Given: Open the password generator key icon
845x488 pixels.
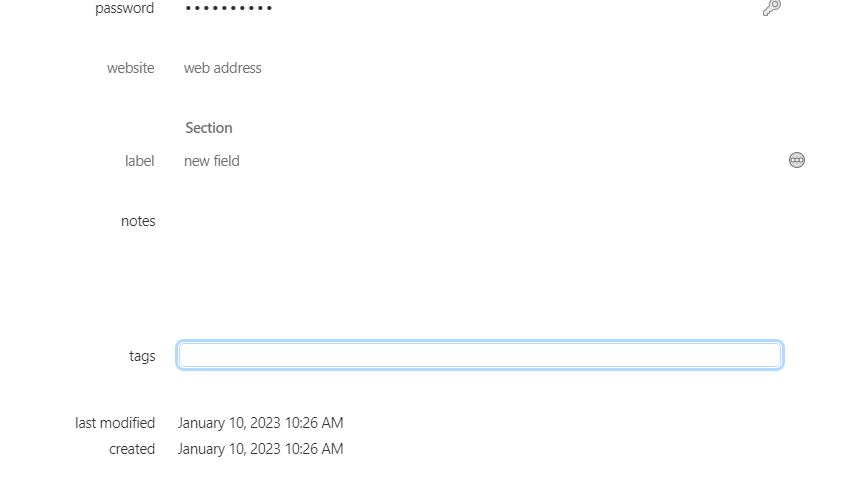Looking at the screenshot, I should 771,8.
